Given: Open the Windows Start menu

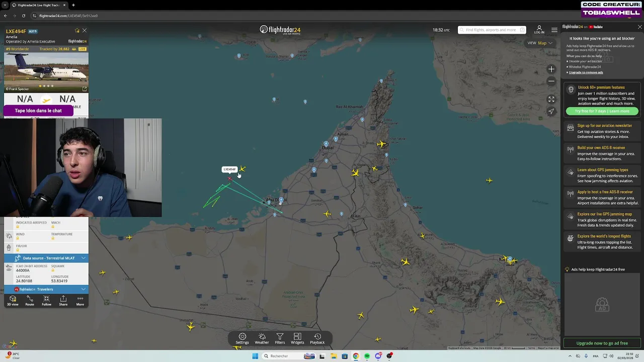Looking at the screenshot, I should [x=255, y=356].
